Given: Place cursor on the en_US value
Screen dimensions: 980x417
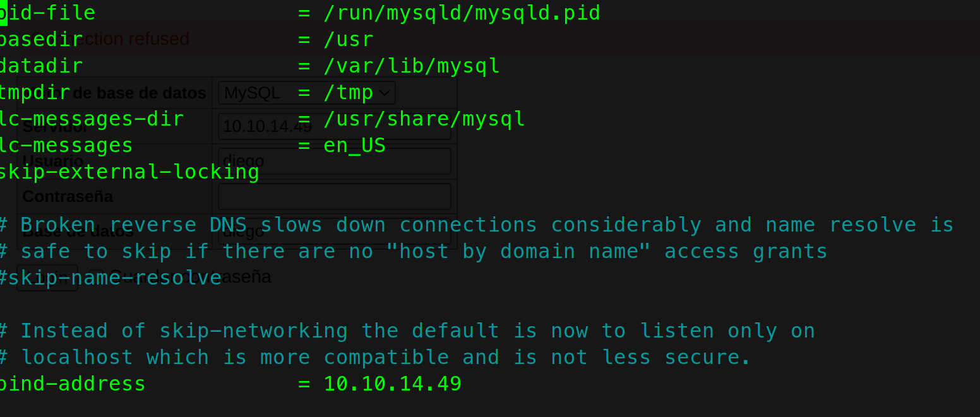Looking at the screenshot, I should click(354, 146).
